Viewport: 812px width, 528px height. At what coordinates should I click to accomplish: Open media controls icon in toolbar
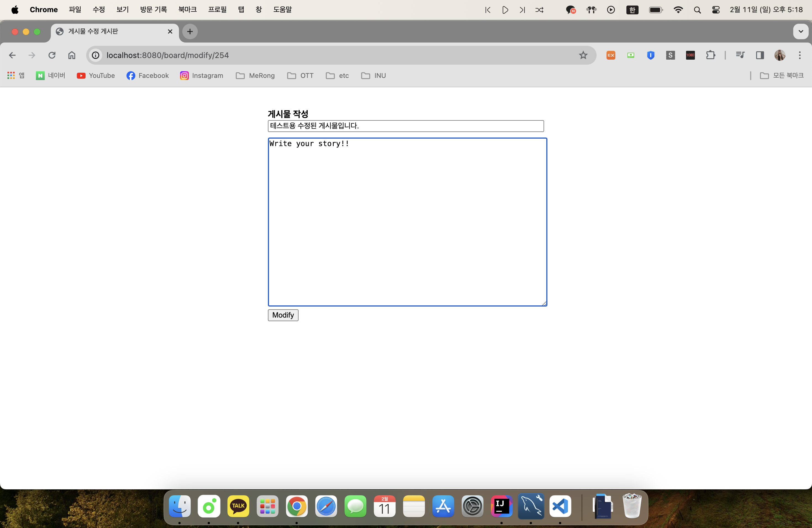[740, 55]
